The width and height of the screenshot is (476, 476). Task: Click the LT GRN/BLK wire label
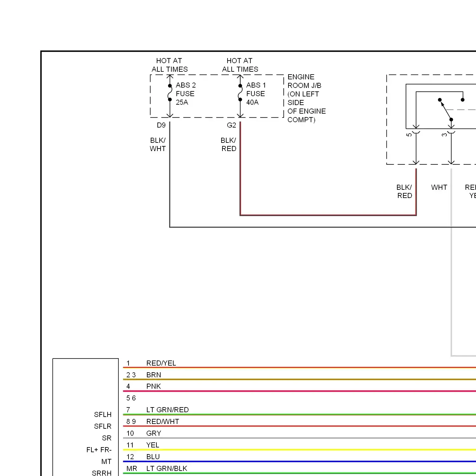click(167, 468)
